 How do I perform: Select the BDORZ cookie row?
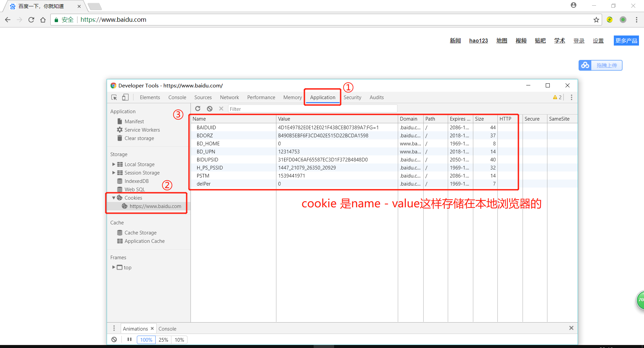384,135
